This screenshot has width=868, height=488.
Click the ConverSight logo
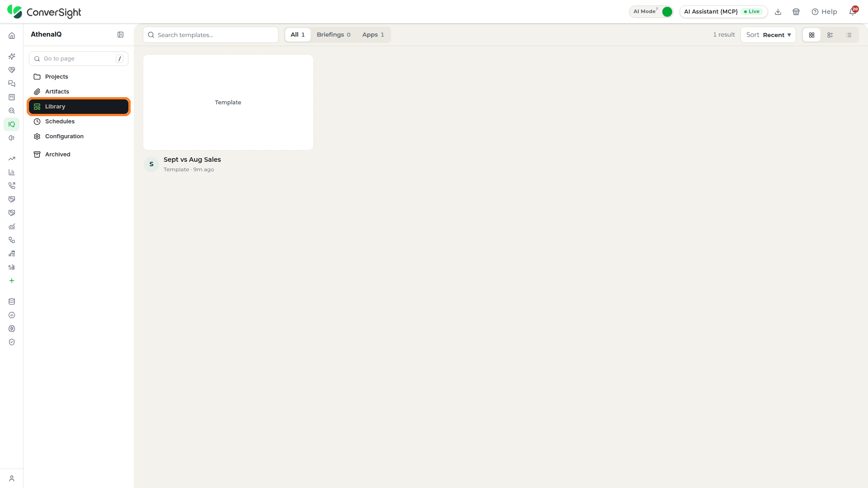44,12
